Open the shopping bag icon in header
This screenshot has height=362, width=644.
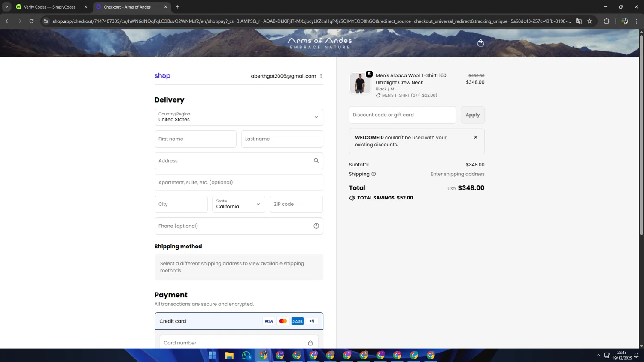(x=480, y=43)
